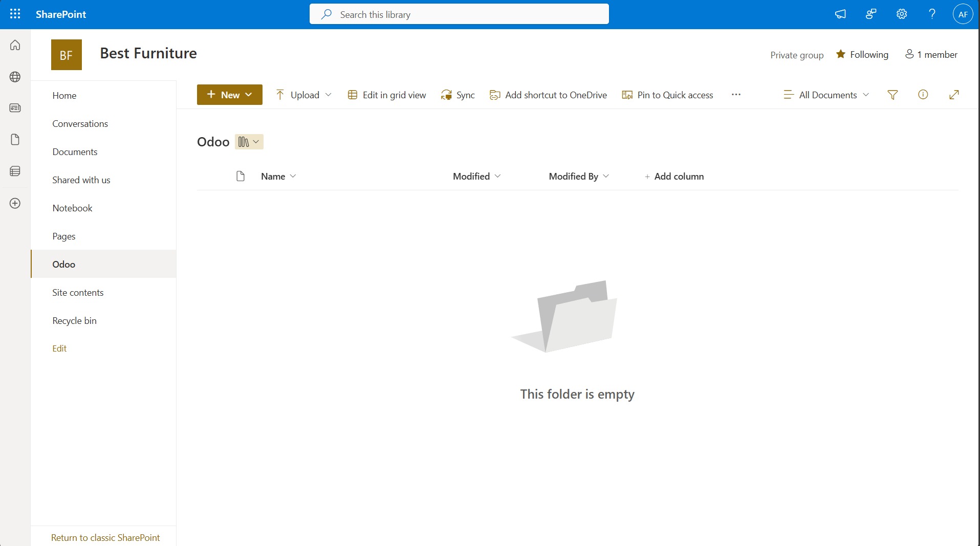Open My files page icon in left rail
980x546 pixels.
[15, 140]
